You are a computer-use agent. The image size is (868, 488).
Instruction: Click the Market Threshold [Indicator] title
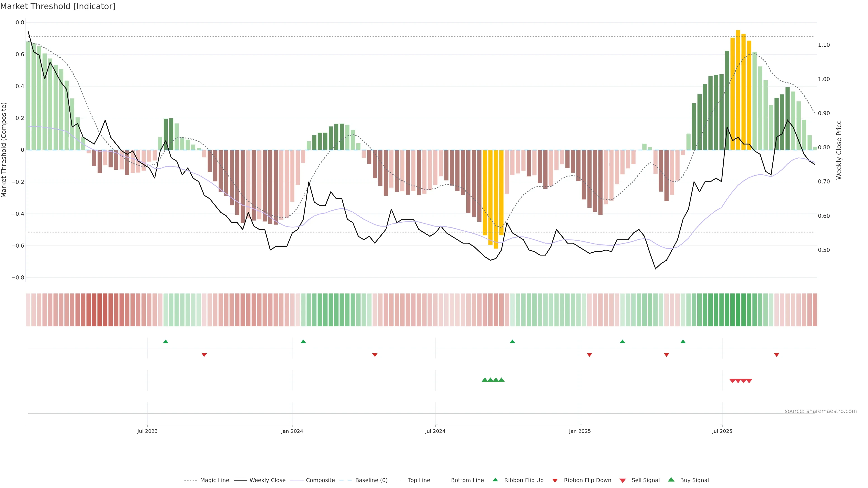(58, 6)
